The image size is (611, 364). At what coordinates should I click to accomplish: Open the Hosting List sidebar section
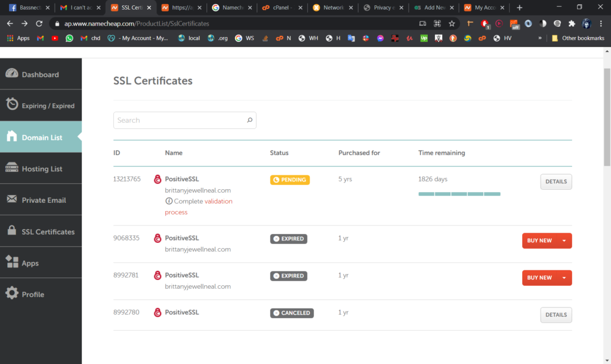40,168
